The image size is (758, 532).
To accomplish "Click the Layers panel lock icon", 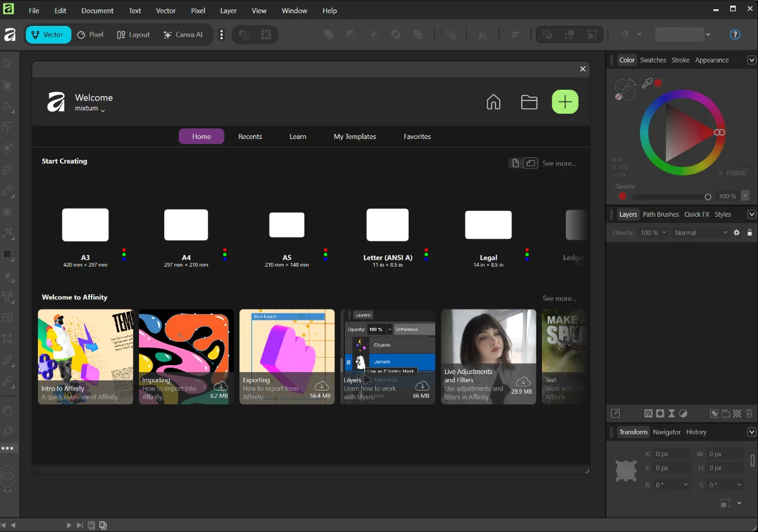I will 750,233.
